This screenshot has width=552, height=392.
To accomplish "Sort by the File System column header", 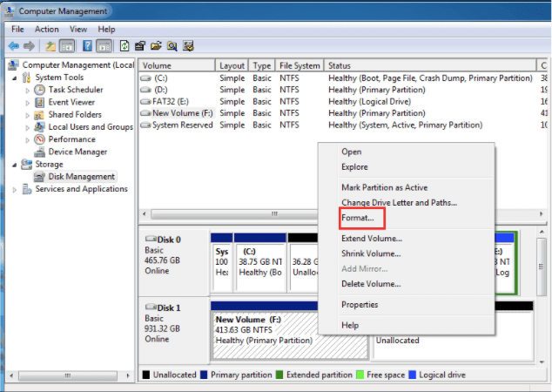I will pos(300,66).
